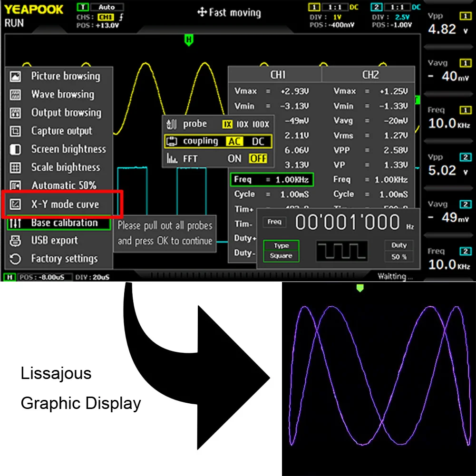Switch to the CH2 measurements tab
This screenshot has width=476, height=476.
pos(369,75)
